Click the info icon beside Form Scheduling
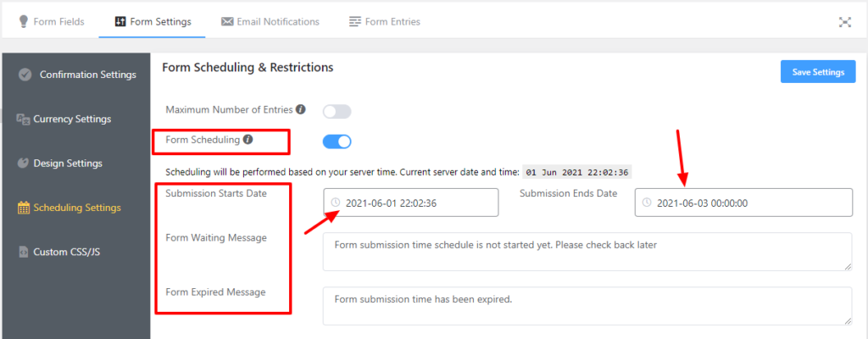 pyautogui.click(x=248, y=139)
